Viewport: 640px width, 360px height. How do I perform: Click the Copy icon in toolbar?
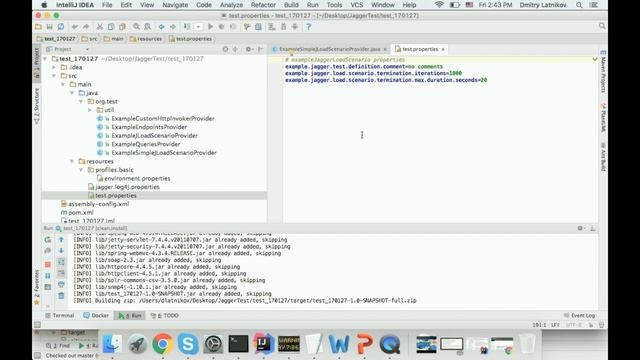pyautogui.click(x=111, y=27)
